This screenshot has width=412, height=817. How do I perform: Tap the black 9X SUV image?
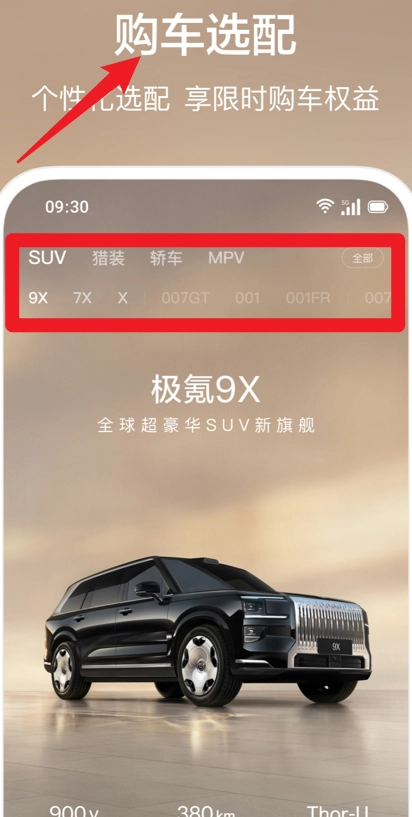pos(207,630)
